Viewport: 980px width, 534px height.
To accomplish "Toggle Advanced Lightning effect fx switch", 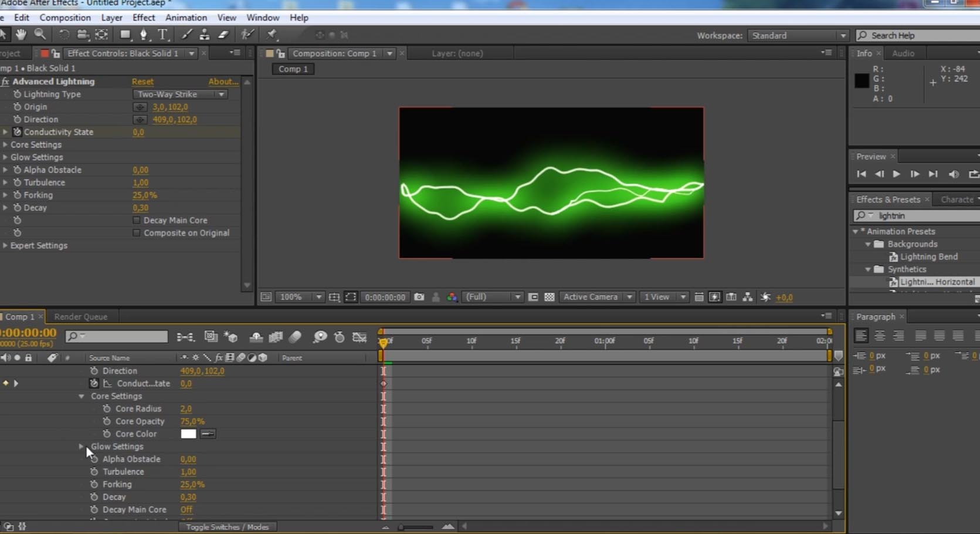I will pyautogui.click(x=5, y=82).
